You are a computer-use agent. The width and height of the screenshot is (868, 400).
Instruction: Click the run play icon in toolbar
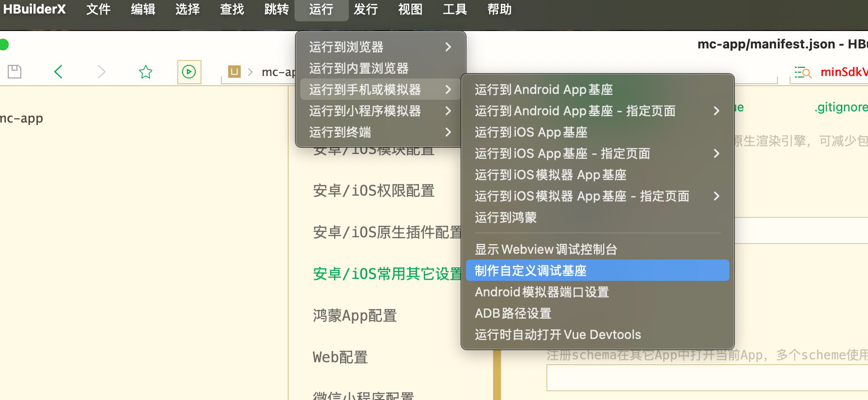pyautogui.click(x=189, y=72)
